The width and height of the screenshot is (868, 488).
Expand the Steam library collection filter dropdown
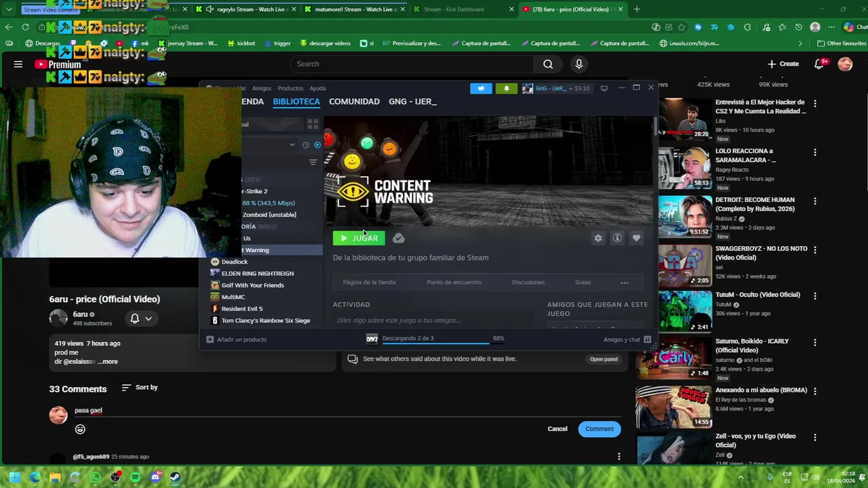(292, 144)
